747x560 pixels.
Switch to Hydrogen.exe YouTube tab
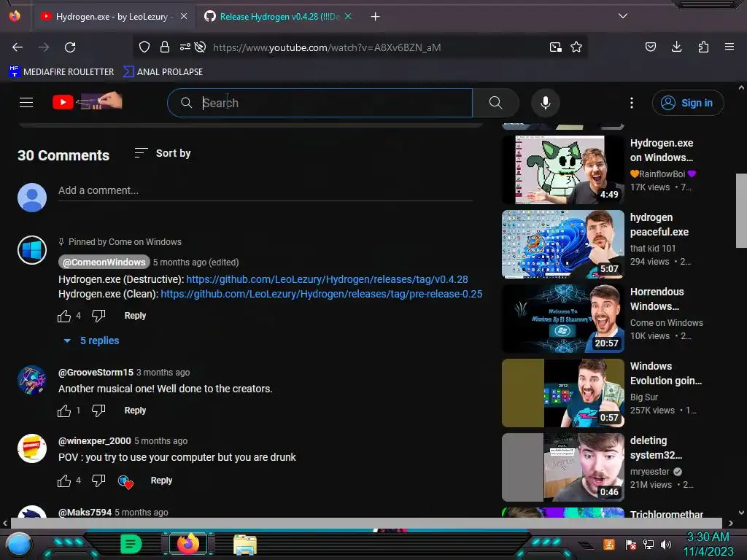[115, 17]
